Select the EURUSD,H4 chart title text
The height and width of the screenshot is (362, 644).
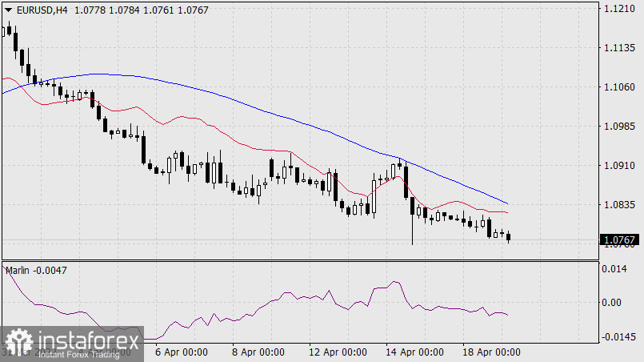coord(42,10)
